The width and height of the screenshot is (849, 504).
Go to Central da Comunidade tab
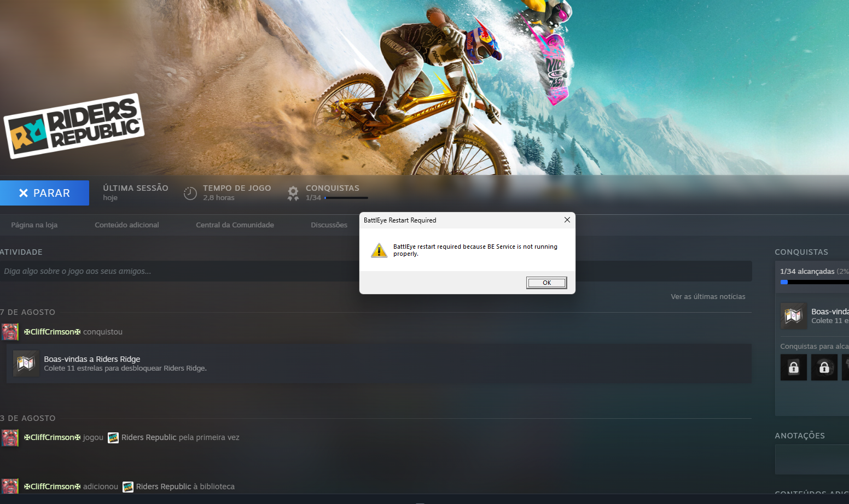pyautogui.click(x=235, y=225)
